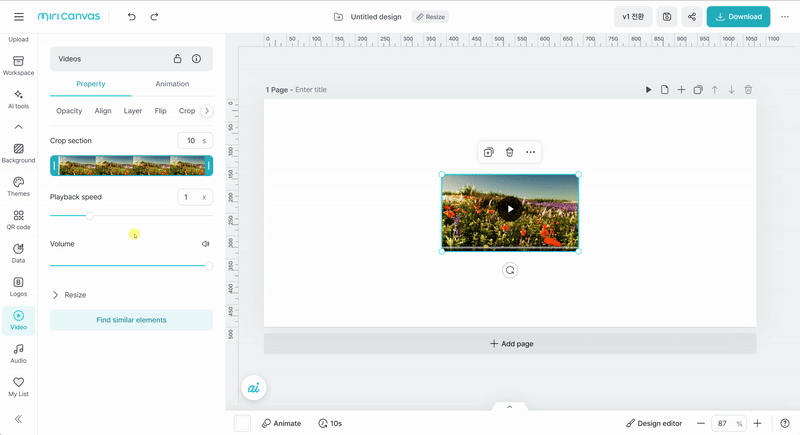Click the undo arrow icon
The image size is (800, 435).
132,17
